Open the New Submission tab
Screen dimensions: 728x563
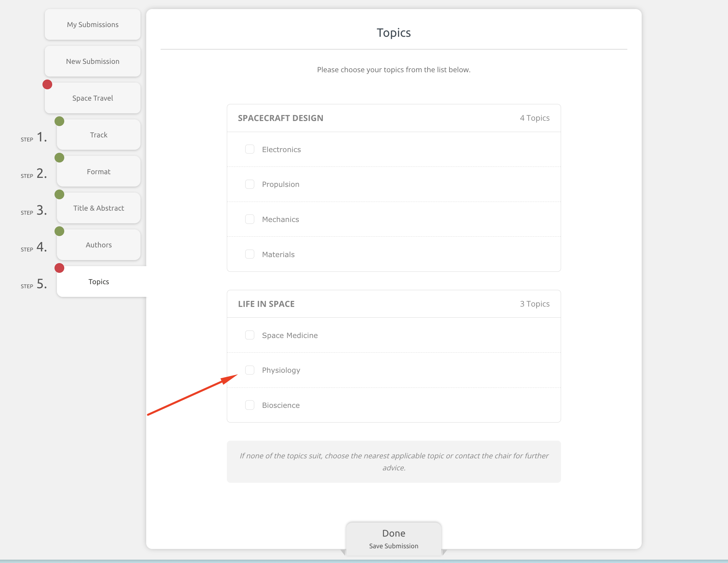(93, 61)
